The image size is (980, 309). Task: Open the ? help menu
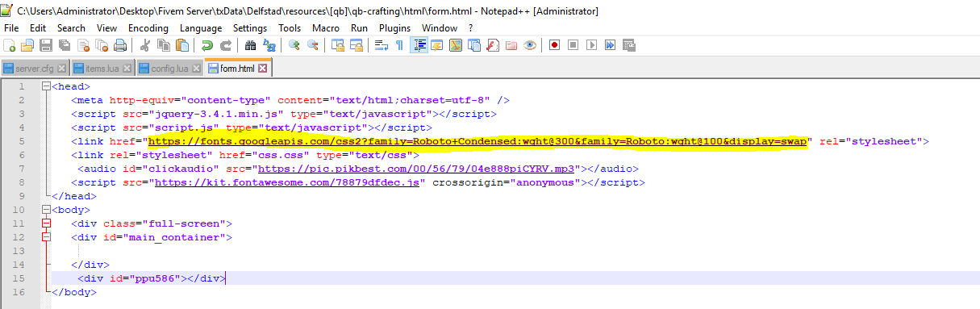pos(470,27)
